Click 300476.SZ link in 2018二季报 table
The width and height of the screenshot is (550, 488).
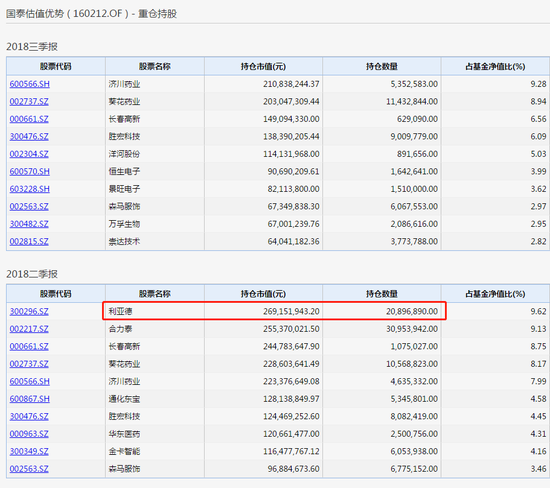[29, 417]
